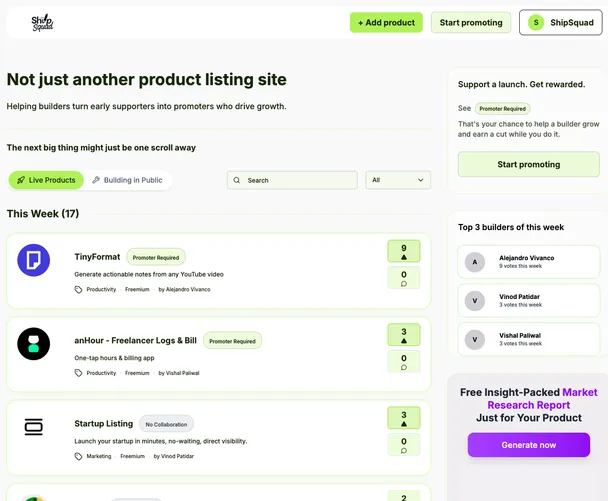608x501 pixels.
Task: Click 'Top 3 builders of this week' heading
Action: pyautogui.click(x=511, y=227)
